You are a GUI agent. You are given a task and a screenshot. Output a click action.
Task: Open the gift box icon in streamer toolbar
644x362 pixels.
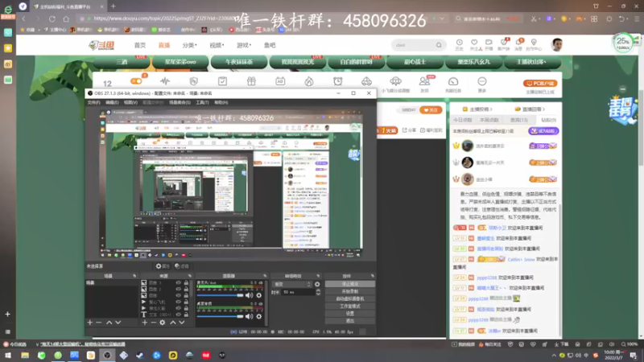click(x=251, y=81)
